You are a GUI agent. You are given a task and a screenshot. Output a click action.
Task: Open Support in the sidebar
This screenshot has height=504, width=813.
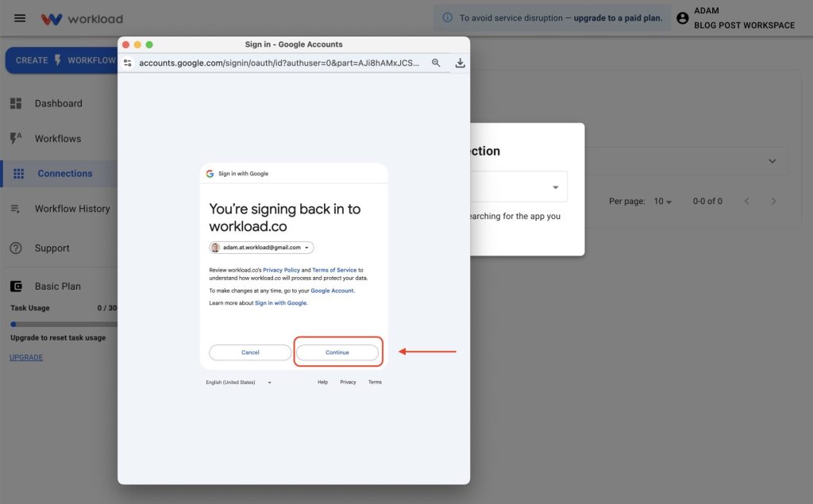52,248
